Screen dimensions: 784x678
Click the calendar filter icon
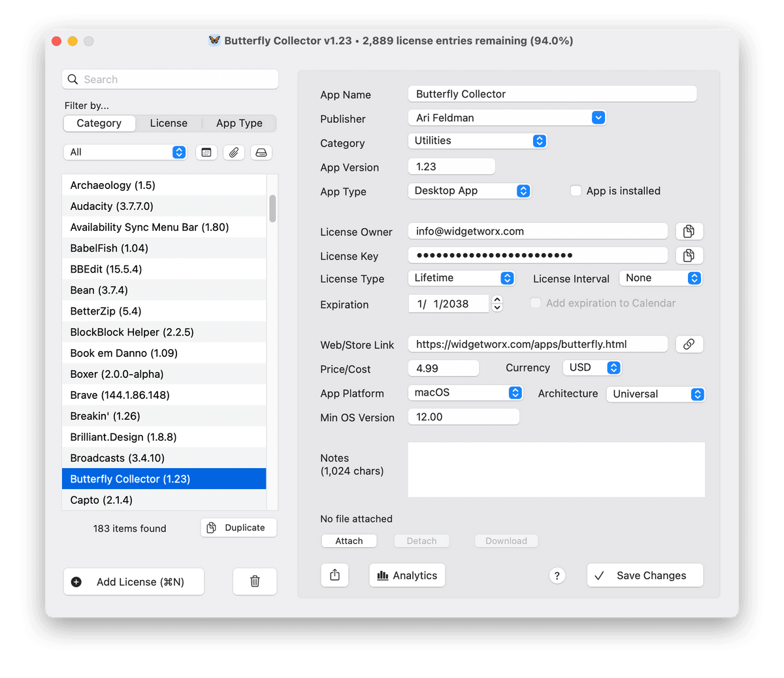[x=206, y=152]
